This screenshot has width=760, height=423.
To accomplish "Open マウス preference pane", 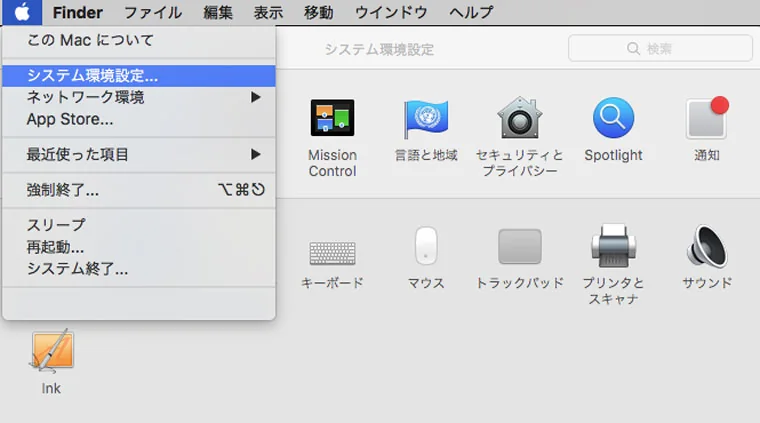I will [426, 258].
